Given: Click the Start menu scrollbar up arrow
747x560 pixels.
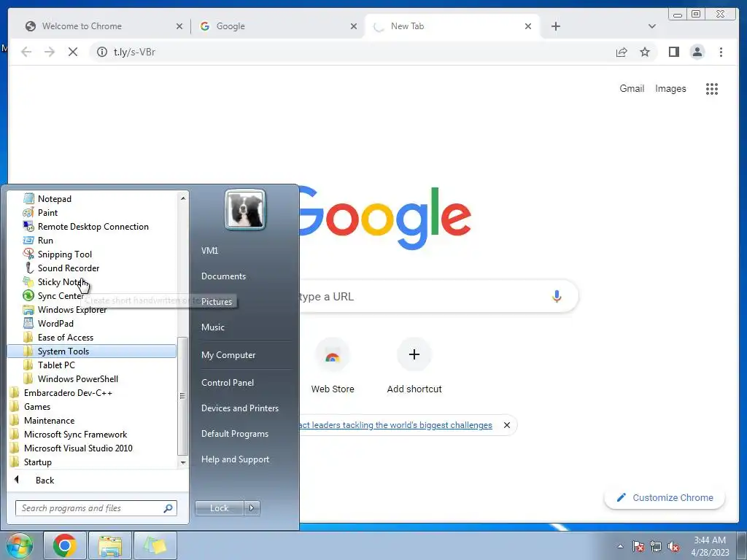Looking at the screenshot, I should pos(183,198).
